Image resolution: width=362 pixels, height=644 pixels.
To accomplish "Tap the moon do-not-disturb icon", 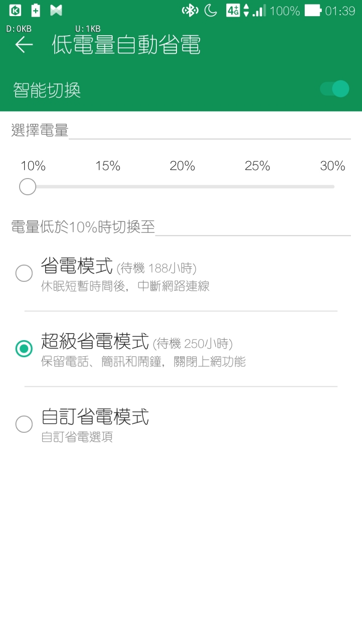I will coord(211,10).
